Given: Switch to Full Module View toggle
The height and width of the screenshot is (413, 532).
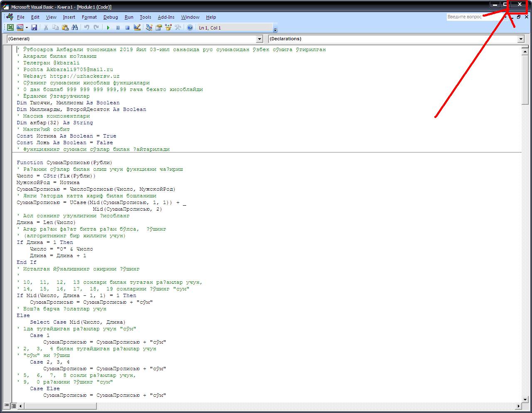Looking at the screenshot, I should [13, 406].
